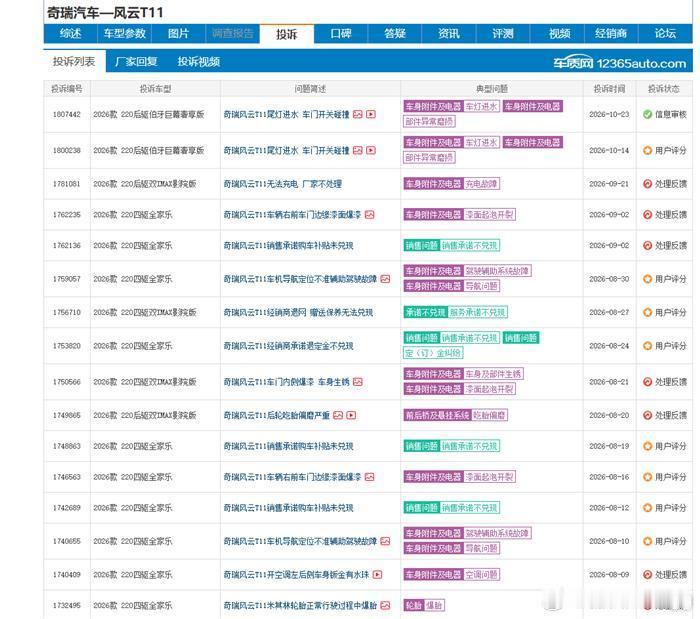700x619 pixels.
Task: Click red 处理反馈 icon for 1750566
Action: click(x=647, y=382)
